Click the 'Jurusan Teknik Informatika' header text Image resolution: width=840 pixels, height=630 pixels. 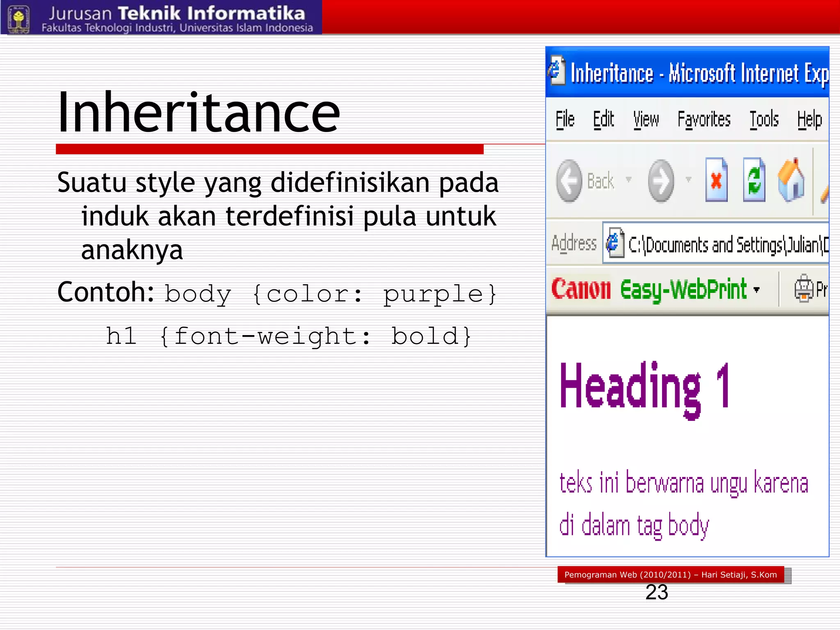(177, 13)
